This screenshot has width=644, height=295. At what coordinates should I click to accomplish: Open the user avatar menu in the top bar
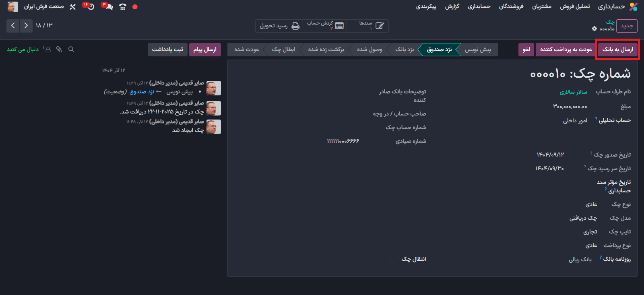pyautogui.click(x=13, y=7)
